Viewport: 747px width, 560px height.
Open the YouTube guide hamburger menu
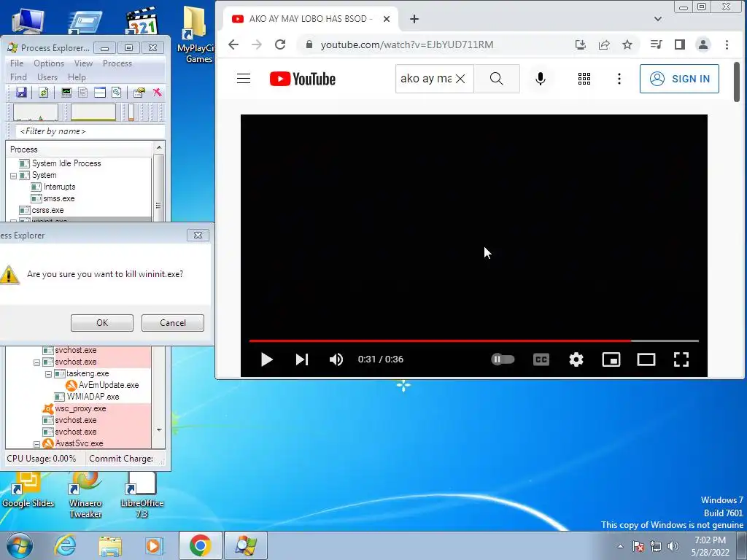[x=244, y=79]
